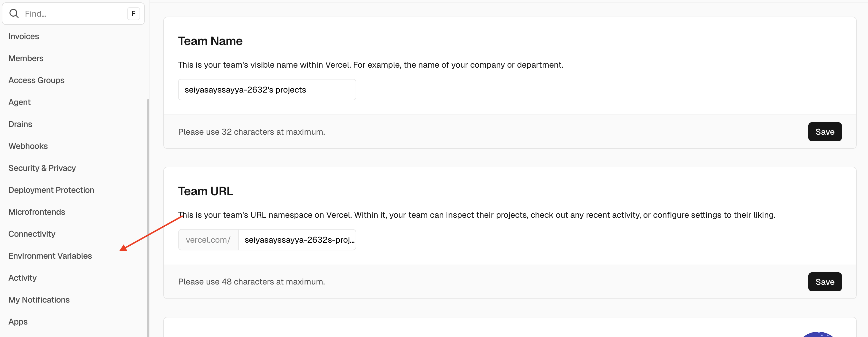
Task: Save the Team Name
Action: 825,132
